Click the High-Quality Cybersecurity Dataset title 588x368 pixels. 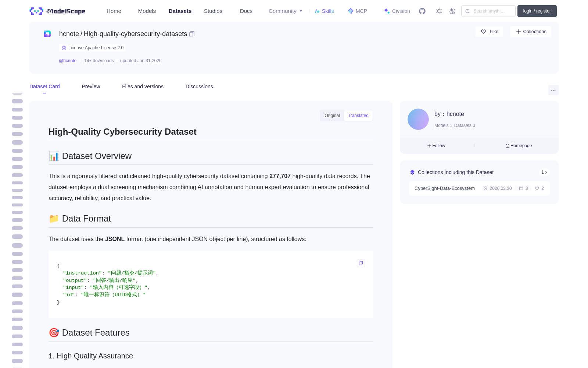point(122,132)
